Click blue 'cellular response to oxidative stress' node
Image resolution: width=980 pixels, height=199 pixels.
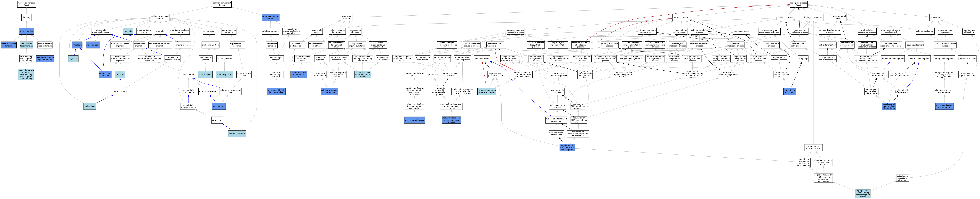pyautogui.click(x=299, y=75)
